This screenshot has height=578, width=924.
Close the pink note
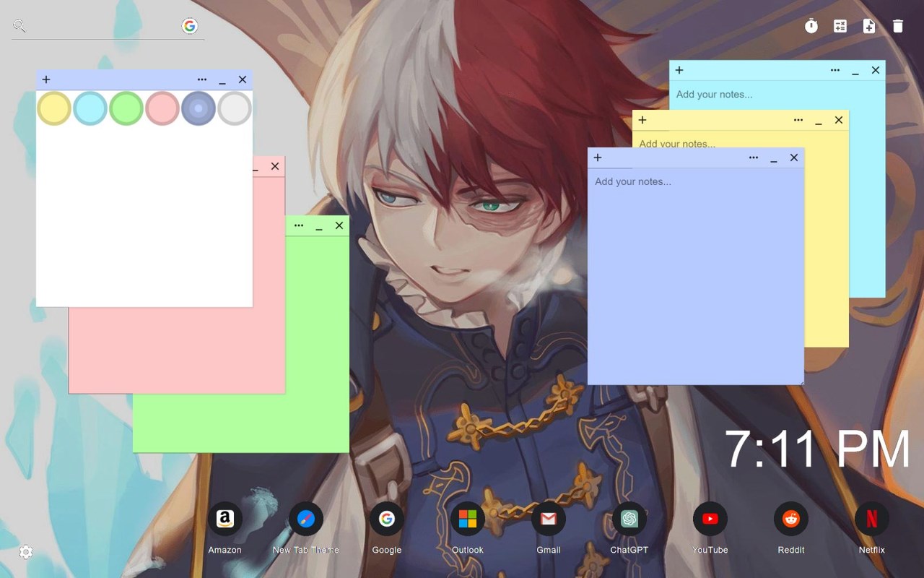(275, 166)
